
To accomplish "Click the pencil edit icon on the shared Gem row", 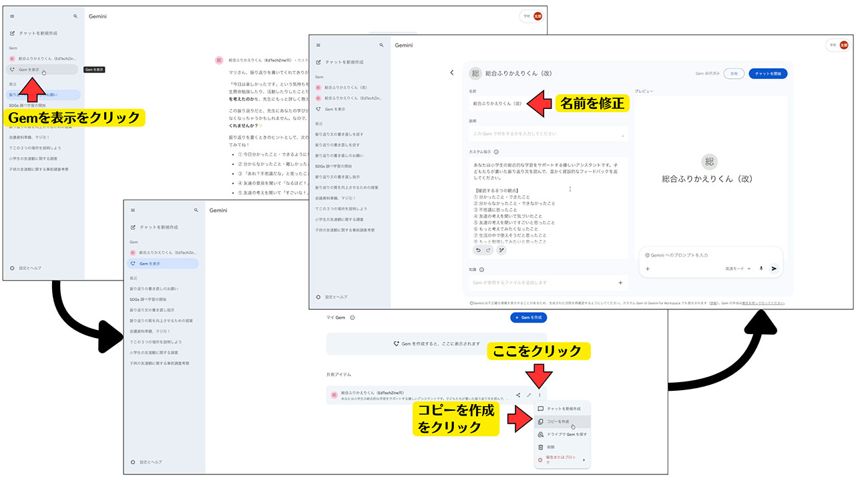I will coord(529,395).
